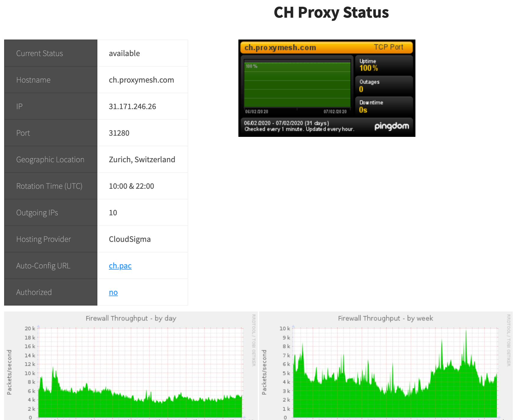This screenshot has height=420, width=524.
Task: Select the IP value 31.171.246.26
Action: (x=132, y=106)
